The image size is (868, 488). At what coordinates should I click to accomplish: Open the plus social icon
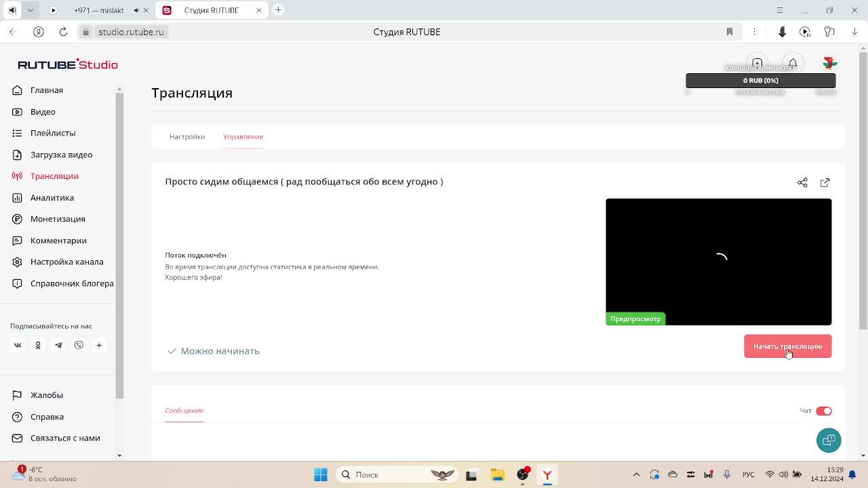[x=99, y=345]
